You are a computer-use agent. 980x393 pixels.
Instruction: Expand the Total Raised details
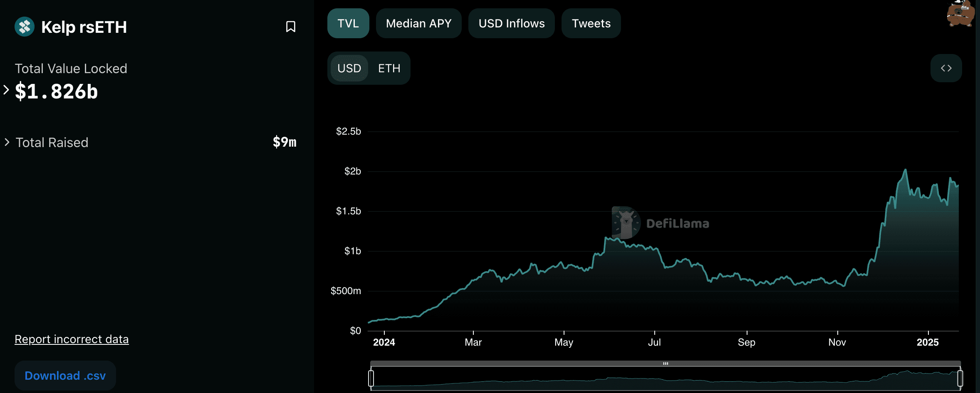(x=7, y=142)
